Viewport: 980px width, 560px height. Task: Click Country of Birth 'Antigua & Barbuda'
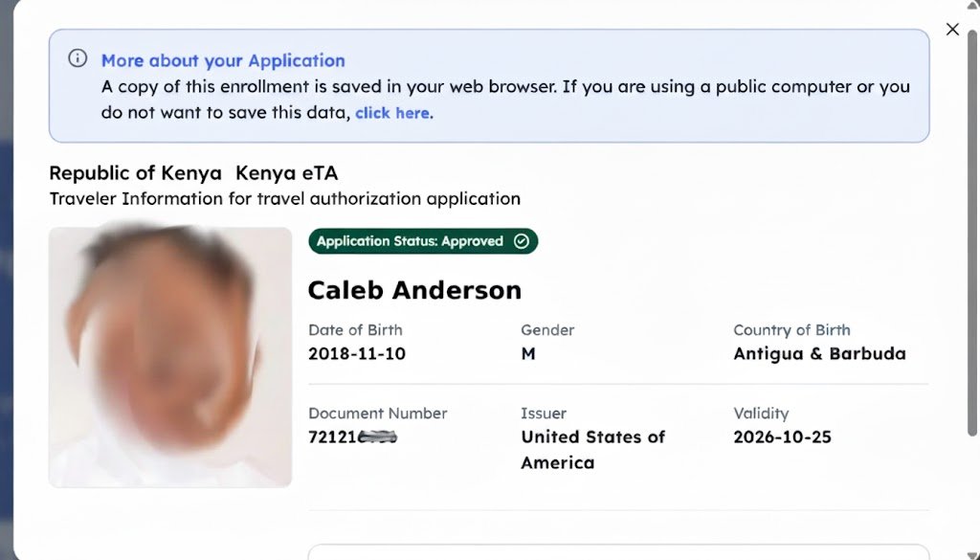click(x=819, y=353)
